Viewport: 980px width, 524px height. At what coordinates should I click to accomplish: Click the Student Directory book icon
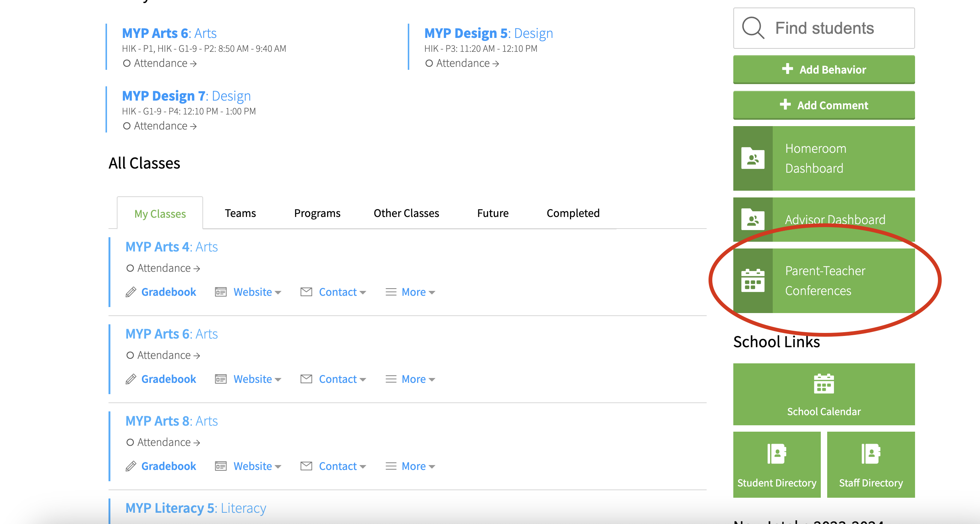(777, 454)
